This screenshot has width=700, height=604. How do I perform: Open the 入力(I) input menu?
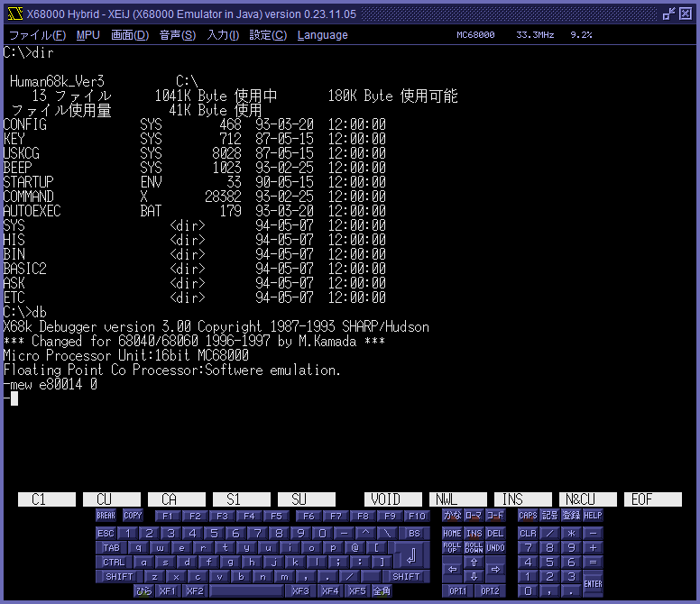click(x=223, y=35)
